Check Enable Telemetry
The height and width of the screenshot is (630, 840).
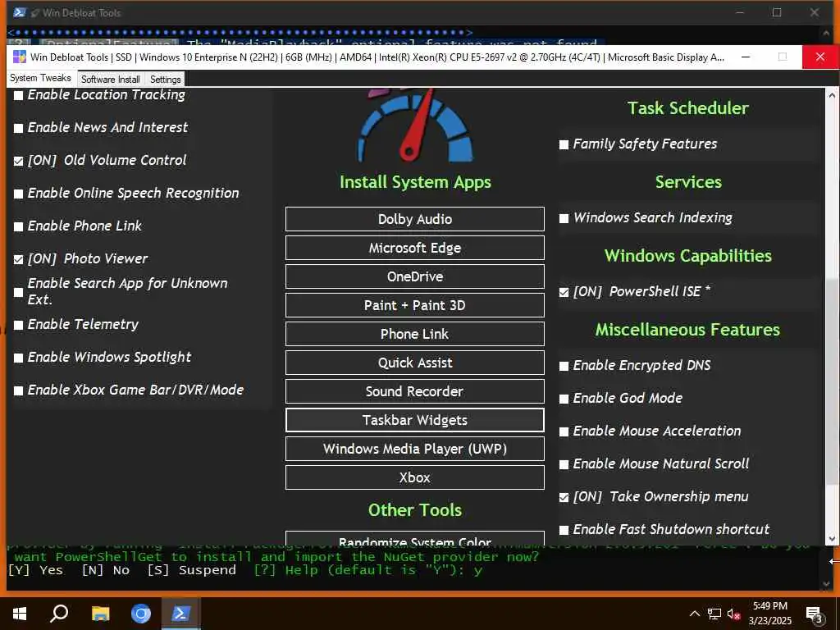(18, 325)
